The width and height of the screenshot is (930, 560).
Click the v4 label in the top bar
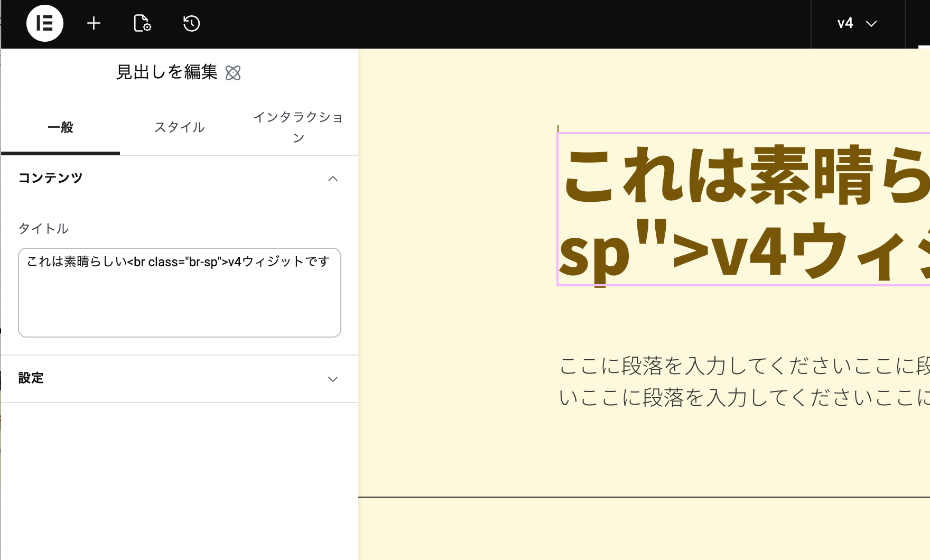(x=845, y=23)
